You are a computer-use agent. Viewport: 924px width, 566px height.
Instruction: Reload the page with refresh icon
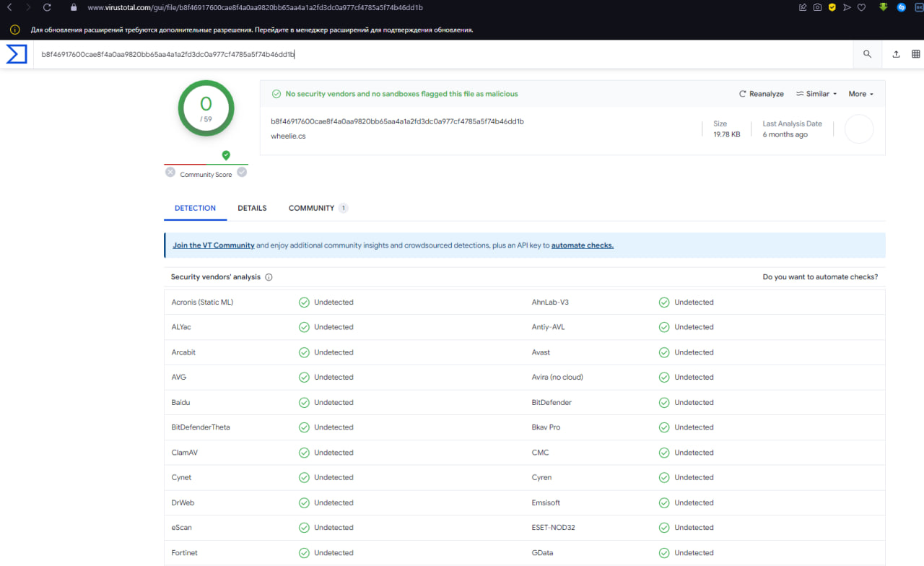(x=47, y=7)
